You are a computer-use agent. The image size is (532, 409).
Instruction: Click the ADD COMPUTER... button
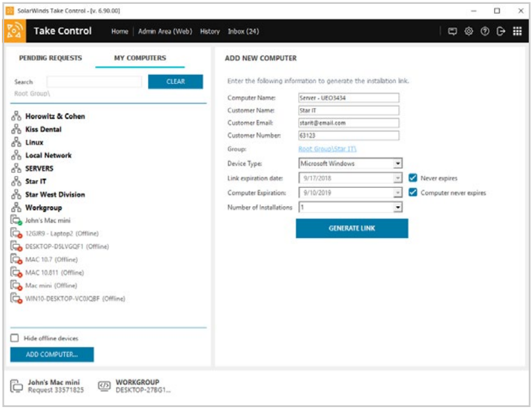(x=52, y=355)
